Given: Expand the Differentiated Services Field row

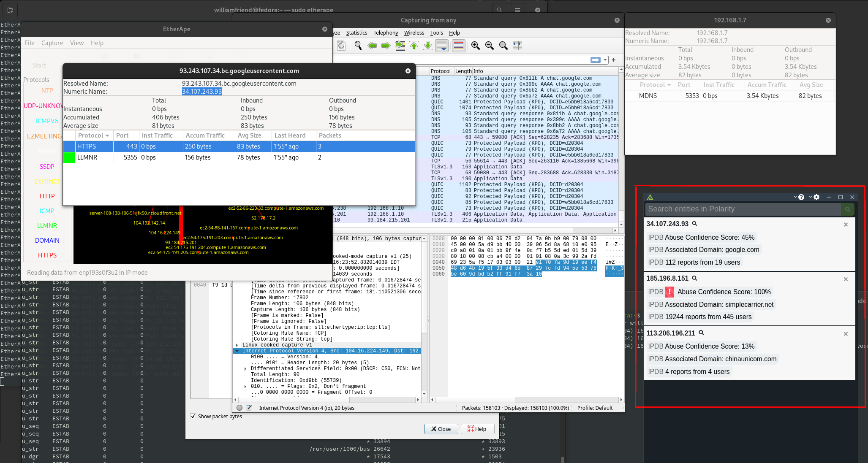Looking at the screenshot, I should click(x=245, y=368).
